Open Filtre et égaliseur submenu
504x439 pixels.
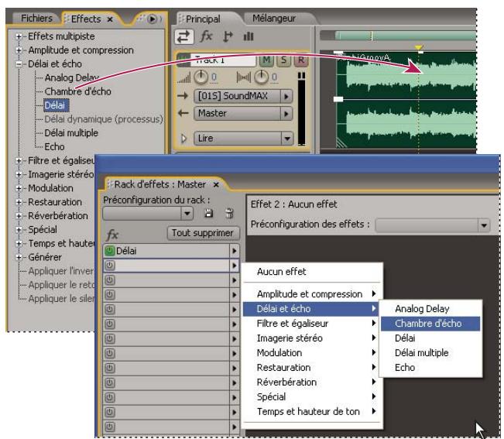[312, 324]
